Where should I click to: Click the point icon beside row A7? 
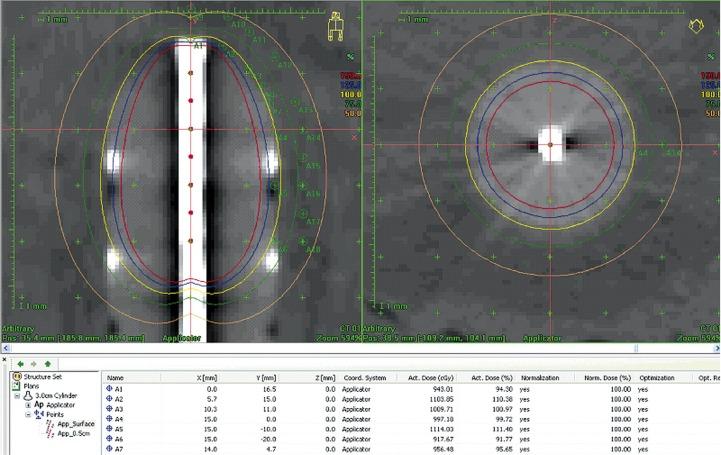click(109, 451)
